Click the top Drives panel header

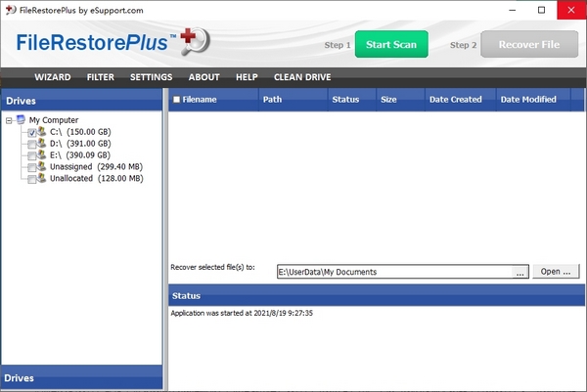(81, 101)
